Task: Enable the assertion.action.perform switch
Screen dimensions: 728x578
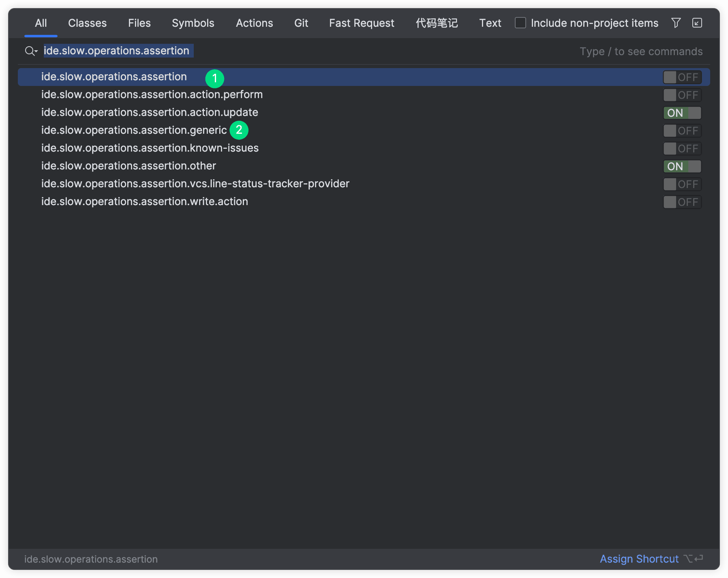Action: pos(682,95)
